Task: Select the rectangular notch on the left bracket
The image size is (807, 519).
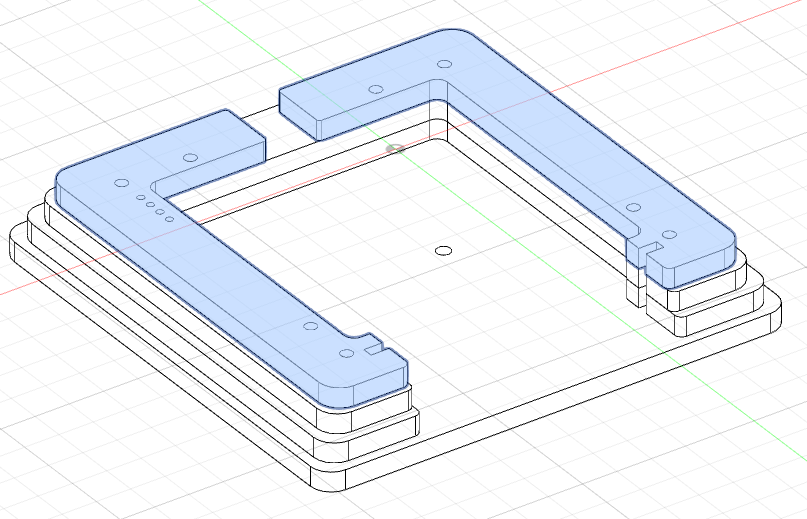Action: pyautogui.click(x=376, y=349)
